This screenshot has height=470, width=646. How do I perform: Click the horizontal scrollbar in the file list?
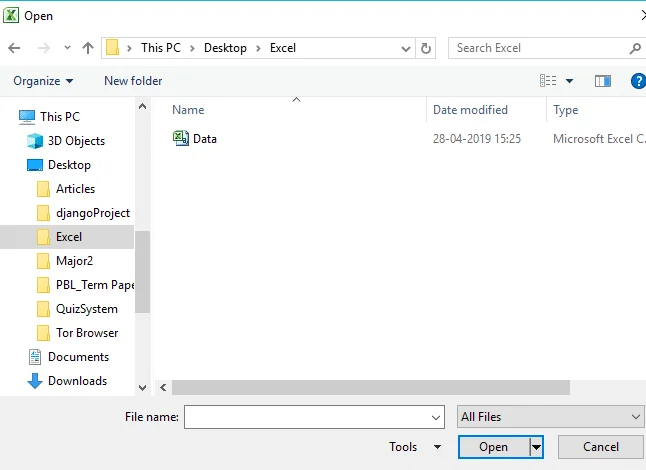click(x=371, y=388)
